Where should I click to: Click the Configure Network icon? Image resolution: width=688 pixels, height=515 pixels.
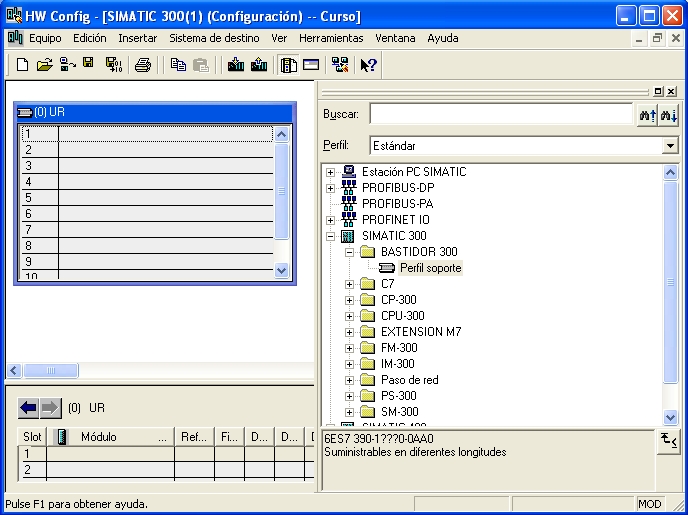340,65
